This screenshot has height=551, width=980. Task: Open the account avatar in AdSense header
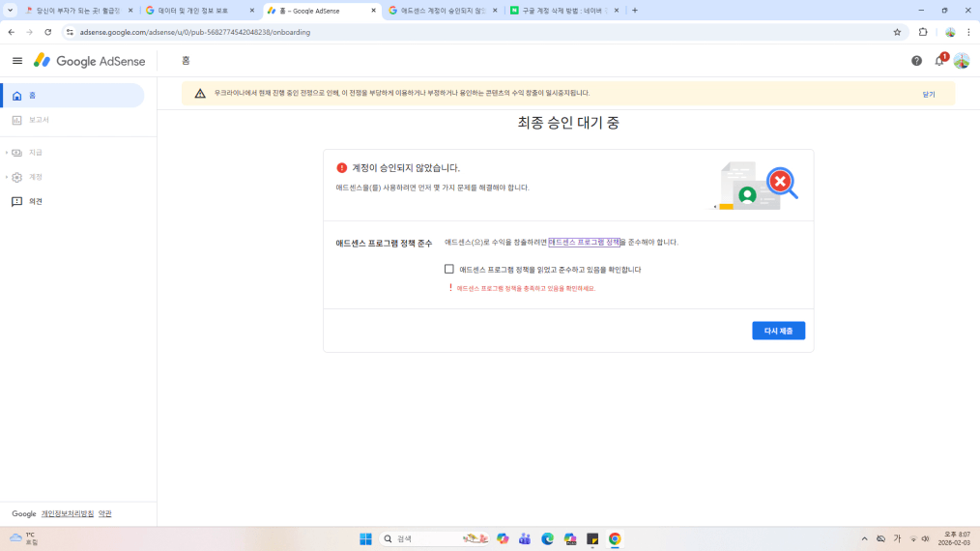click(962, 61)
